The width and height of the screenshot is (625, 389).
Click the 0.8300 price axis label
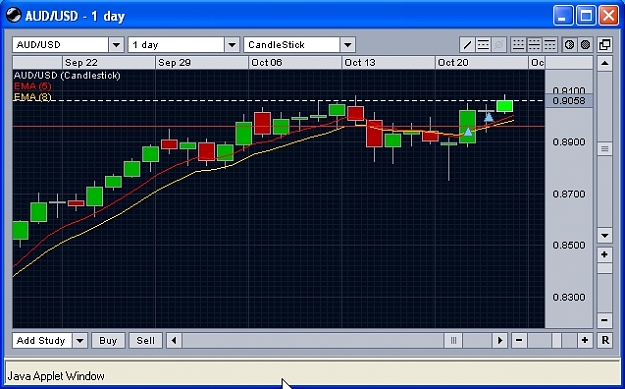click(569, 297)
